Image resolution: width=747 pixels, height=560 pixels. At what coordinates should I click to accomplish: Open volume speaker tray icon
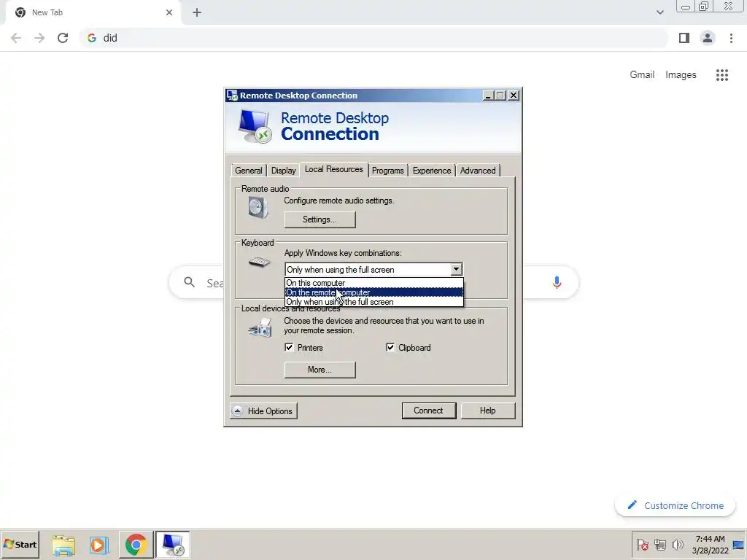[x=677, y=544]
